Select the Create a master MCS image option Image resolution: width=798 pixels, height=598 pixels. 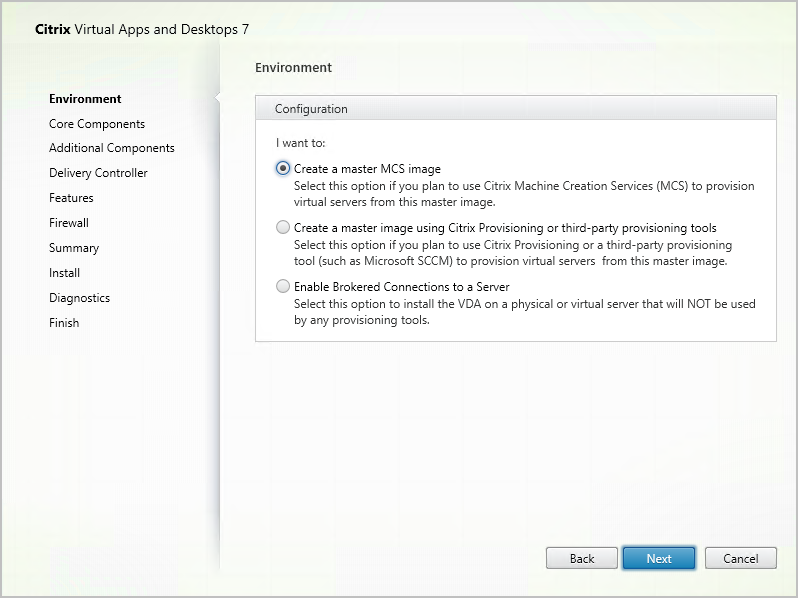click(x=283, y=169)
